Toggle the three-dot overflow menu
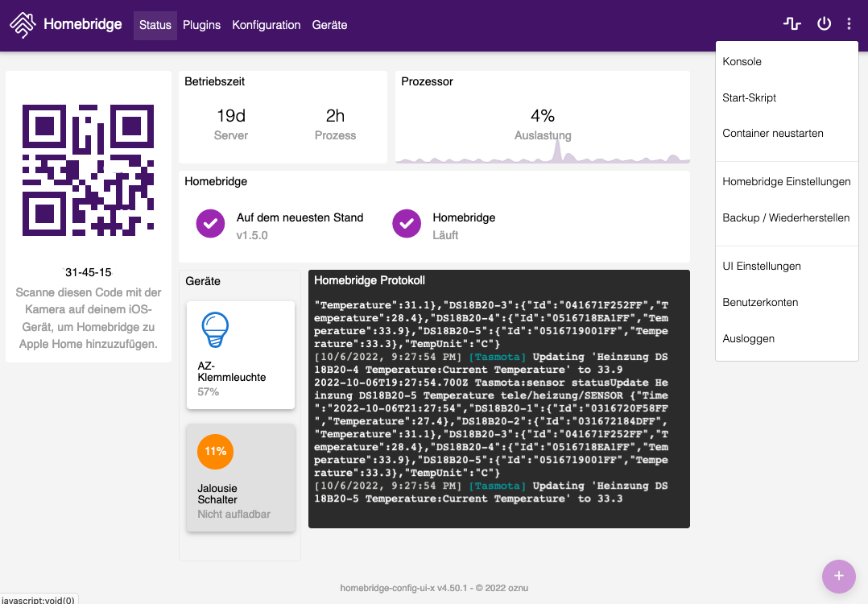The width and height of the screenshot is (868, 604). click(x=849, y=23)
